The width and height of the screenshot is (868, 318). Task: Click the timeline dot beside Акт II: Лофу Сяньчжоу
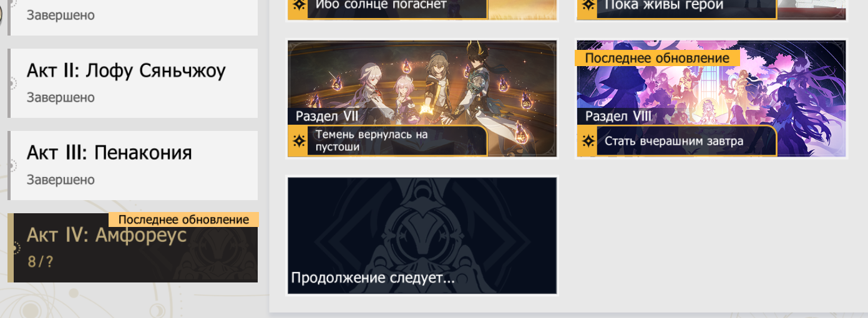click(12, 84)
